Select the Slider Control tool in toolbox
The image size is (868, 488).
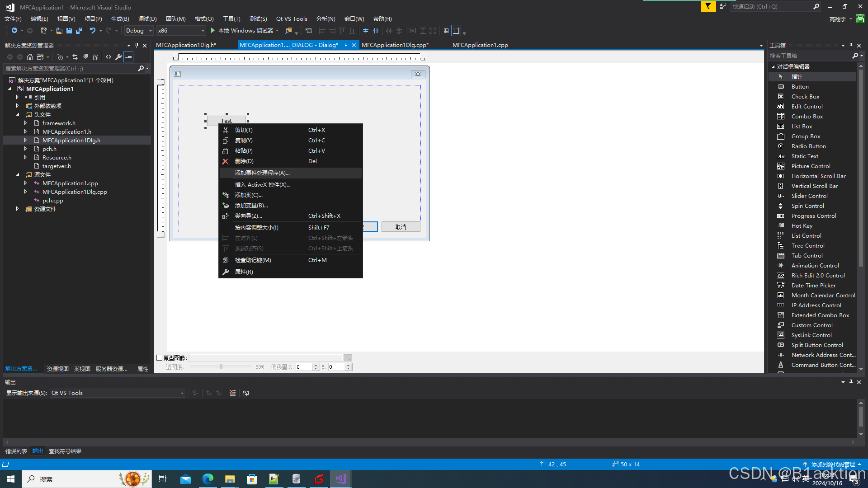tap(809, 196)
